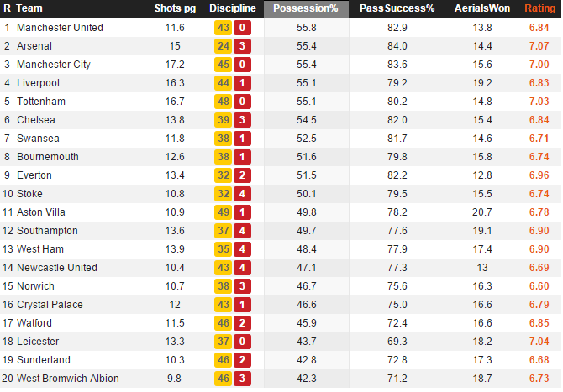Sort by Shots pg column header
The width and height of the screenshot is (563, 392).
point(175,8)
